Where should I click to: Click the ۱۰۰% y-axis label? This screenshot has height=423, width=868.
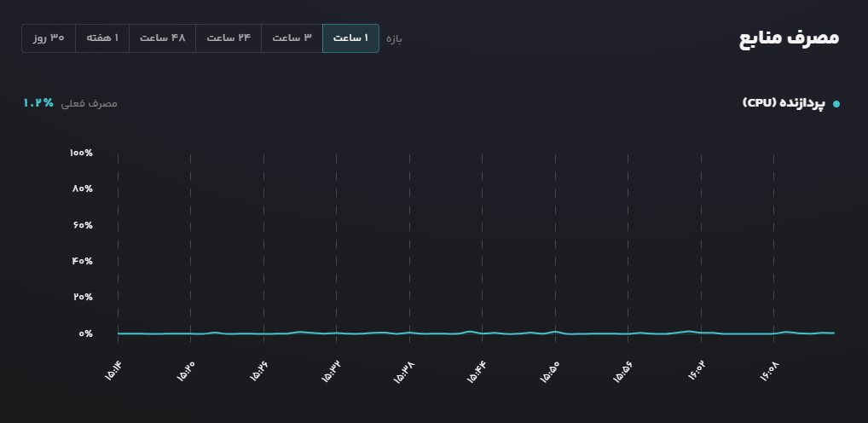(81, 153)
